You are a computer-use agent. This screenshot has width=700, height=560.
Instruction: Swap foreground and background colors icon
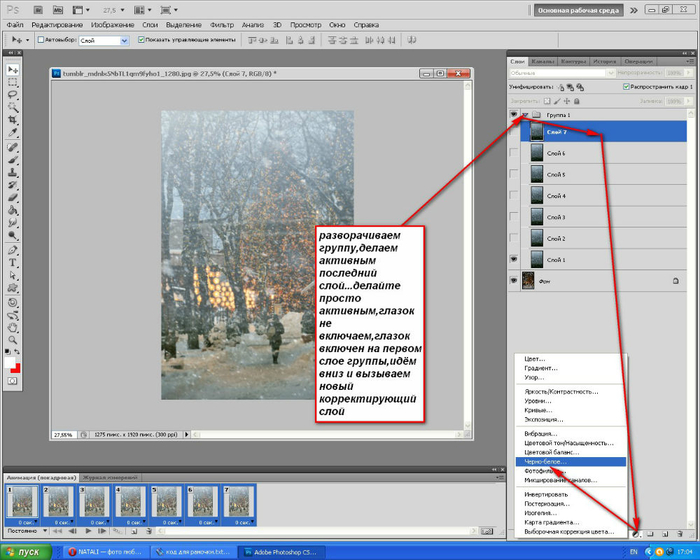[17, 352]
